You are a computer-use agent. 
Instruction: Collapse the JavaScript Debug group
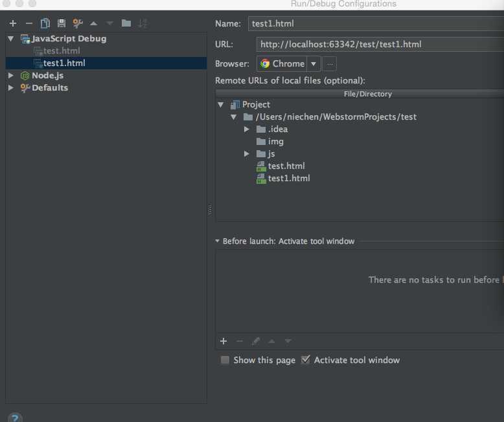point(11,39)
